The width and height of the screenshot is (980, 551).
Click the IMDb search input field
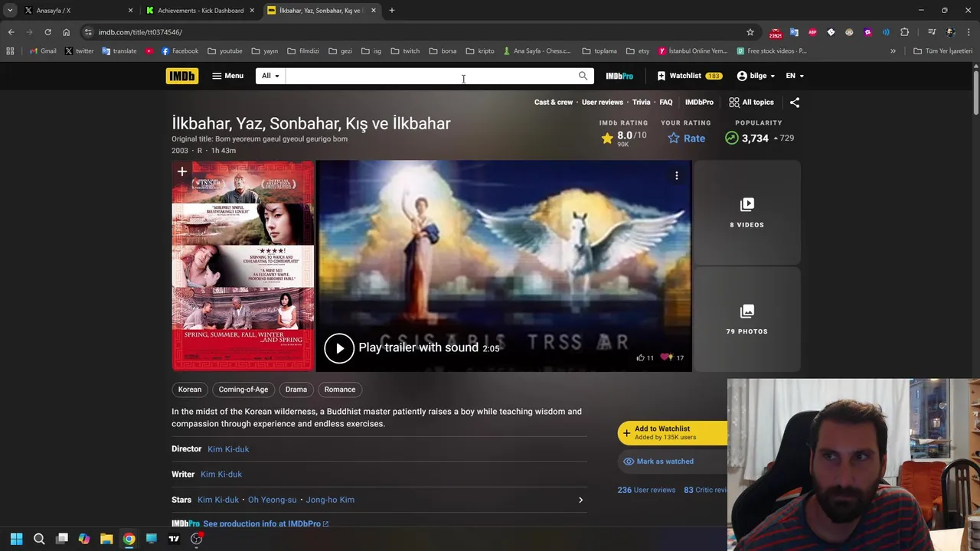tap(430, 76)
